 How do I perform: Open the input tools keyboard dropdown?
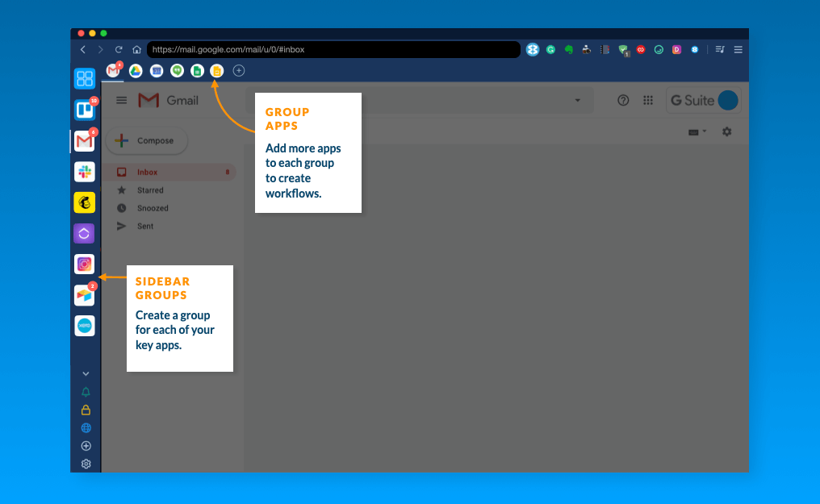697,131
